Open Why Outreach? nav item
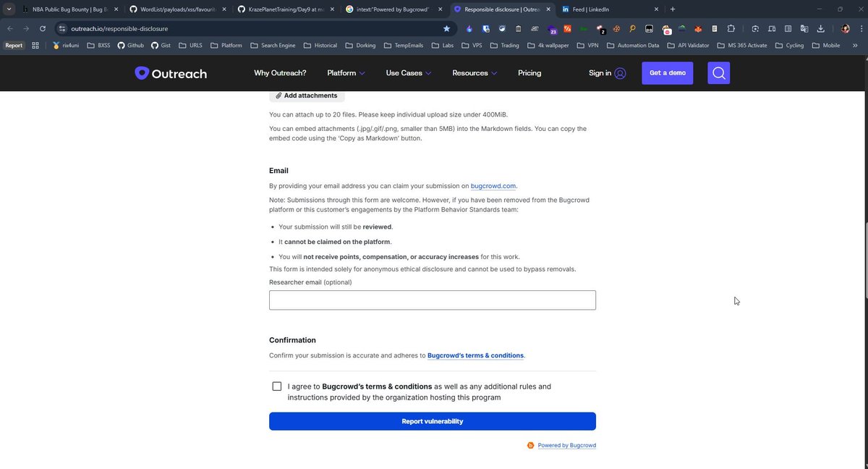Viewport: 868px width, 469px height. pos(280,73)
